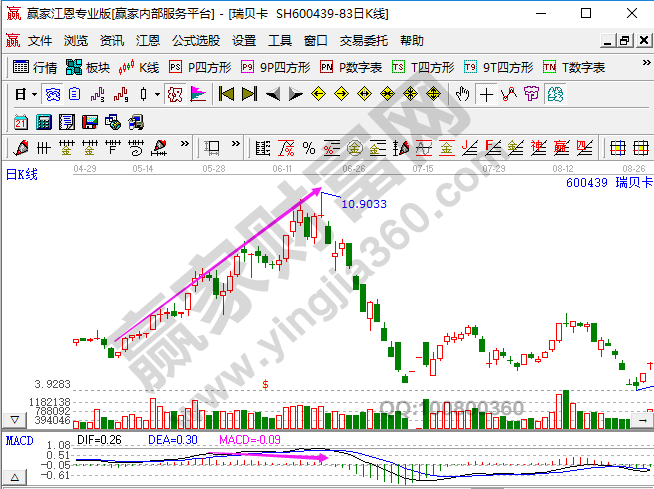654x489 pixels.
Task: Open the 9T四方形 tool
Action: pyautogui.click(x=499, y=67)
